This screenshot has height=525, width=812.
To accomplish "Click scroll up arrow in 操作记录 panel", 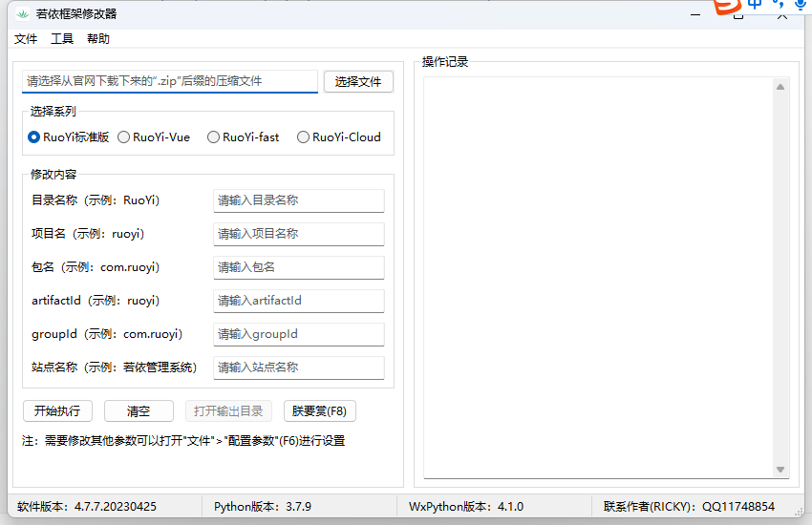I will [780, 87].
